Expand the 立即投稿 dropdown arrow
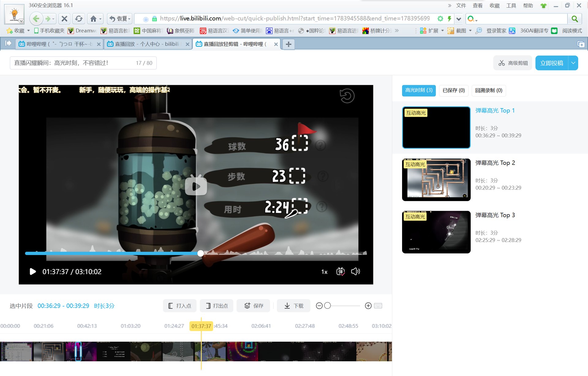 click(573, 63)
